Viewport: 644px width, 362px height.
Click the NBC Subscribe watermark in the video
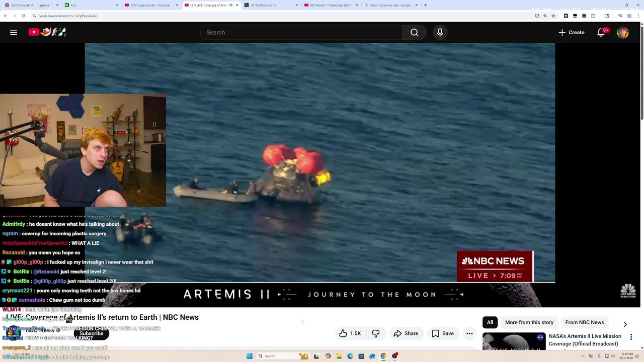[x=628, y=291]
